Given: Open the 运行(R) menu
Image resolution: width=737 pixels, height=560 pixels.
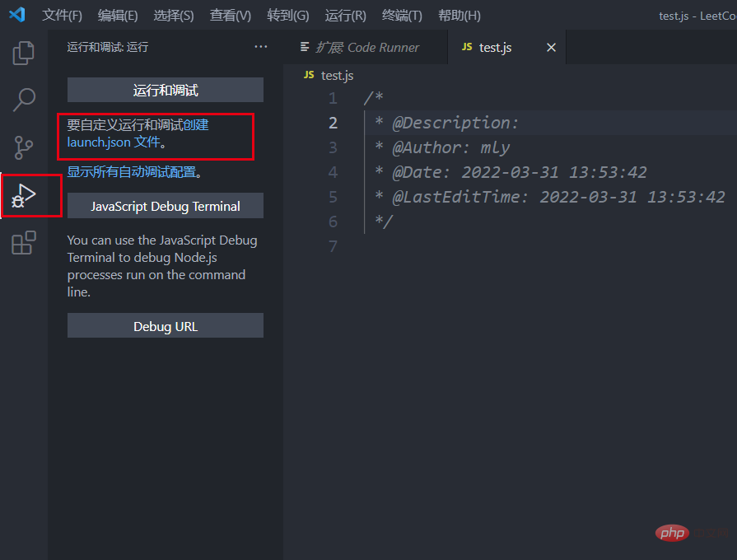Looking at the screenshot, I should (345, 16).
